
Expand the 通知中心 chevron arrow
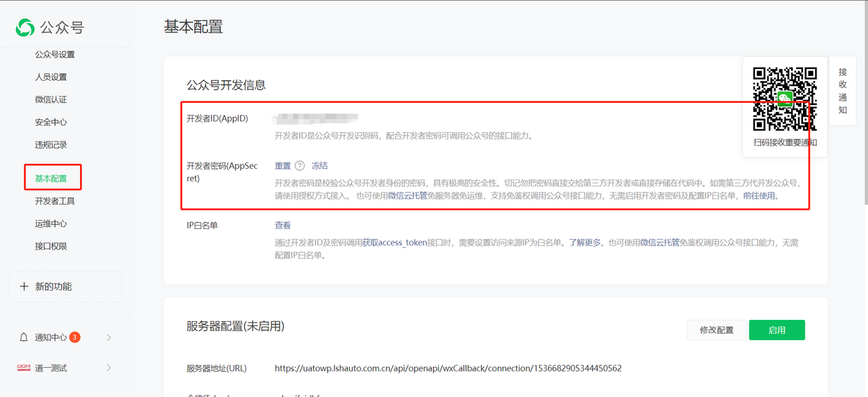click(x=108, y=337)
